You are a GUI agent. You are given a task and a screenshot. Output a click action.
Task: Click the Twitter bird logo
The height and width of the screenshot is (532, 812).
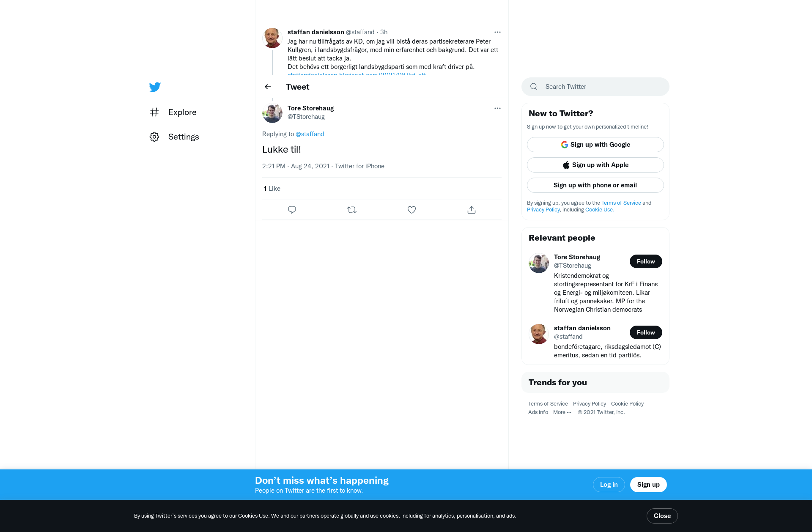[x=155, y=87]
